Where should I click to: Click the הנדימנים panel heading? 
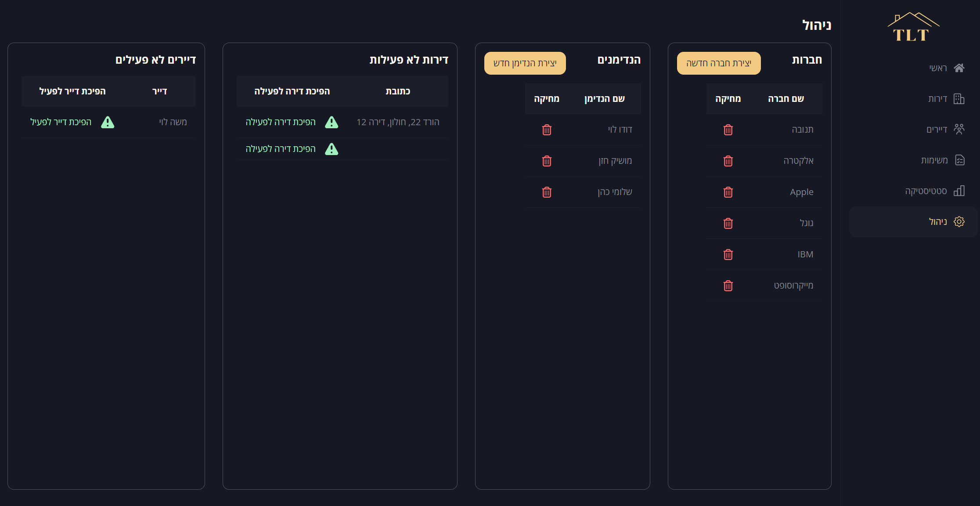click(x=619, y=60)
